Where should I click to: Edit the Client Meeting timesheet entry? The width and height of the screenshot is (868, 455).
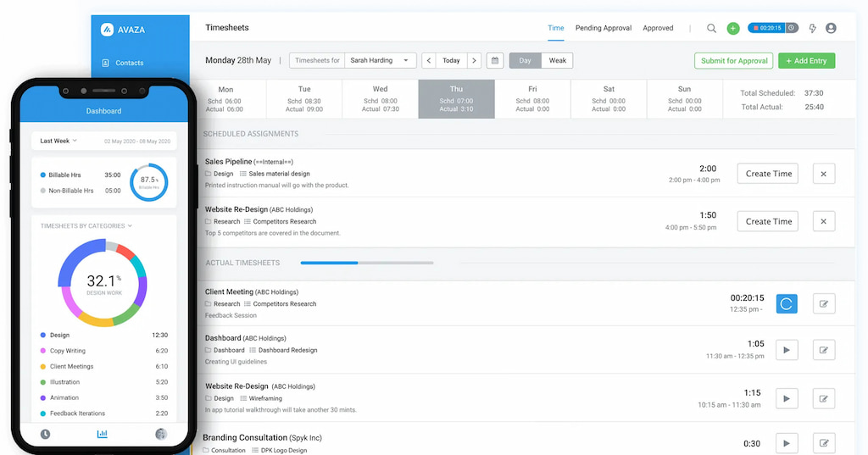(824, 303)
